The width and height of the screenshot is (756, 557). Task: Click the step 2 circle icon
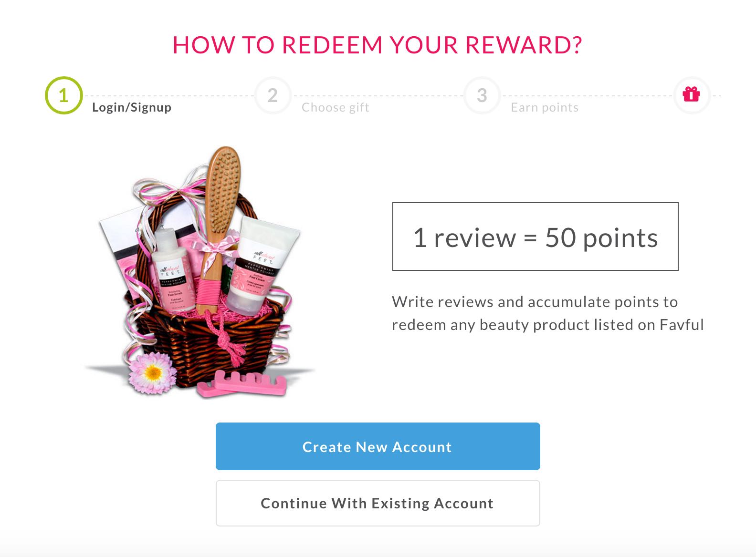point(273,95)
